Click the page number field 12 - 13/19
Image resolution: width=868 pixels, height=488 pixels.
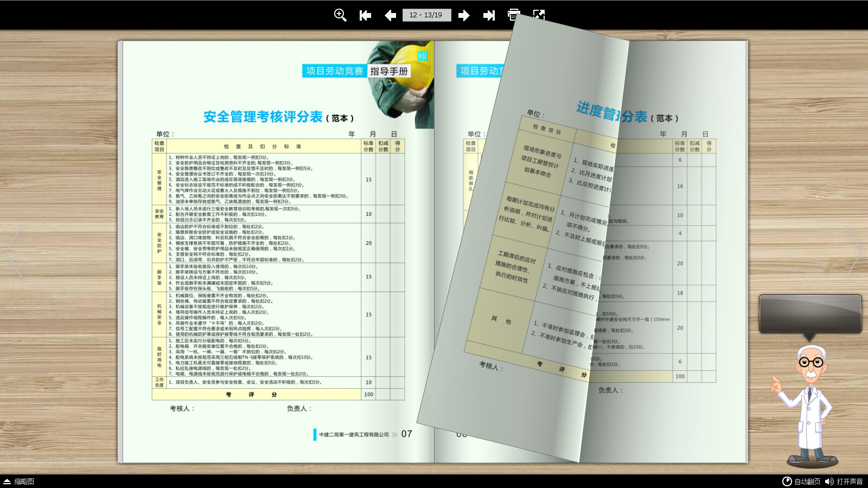point(426,15)
